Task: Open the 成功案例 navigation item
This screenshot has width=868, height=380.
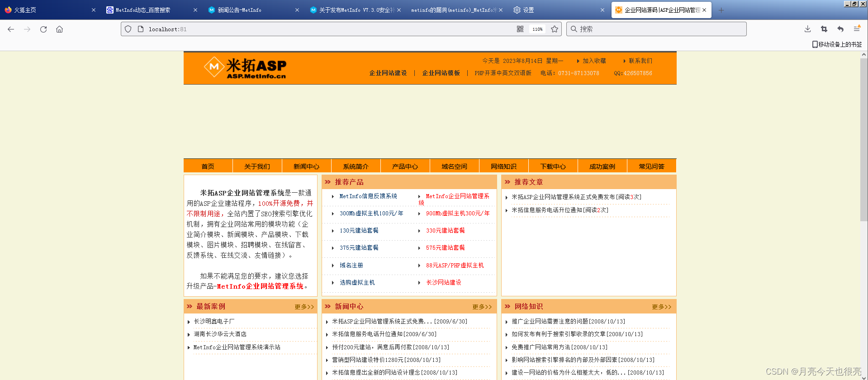Action: pyautogui.click(x=602, y=166)
